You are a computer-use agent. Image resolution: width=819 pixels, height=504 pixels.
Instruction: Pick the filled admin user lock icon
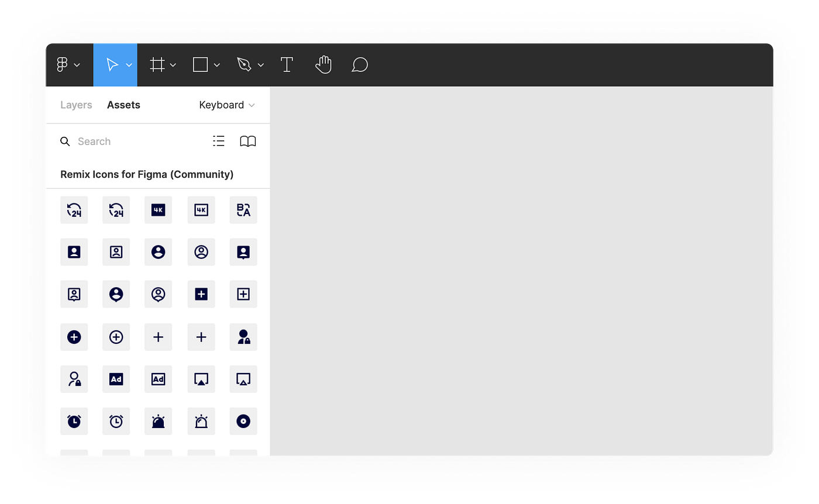(243, 337)
